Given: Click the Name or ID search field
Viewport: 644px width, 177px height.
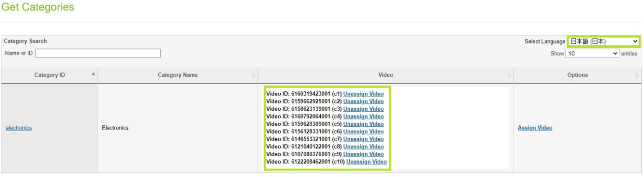Looking at the screenshot, I should (x=98, y=53).
